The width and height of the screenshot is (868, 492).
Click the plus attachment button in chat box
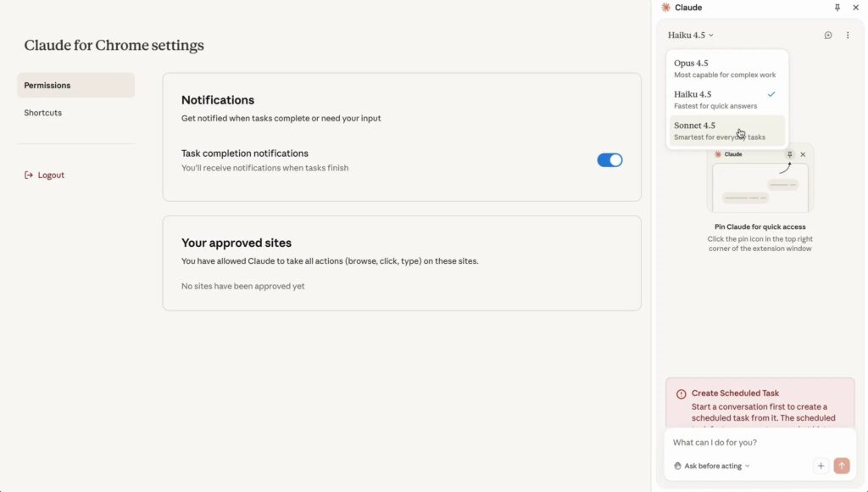click(821, 466)
